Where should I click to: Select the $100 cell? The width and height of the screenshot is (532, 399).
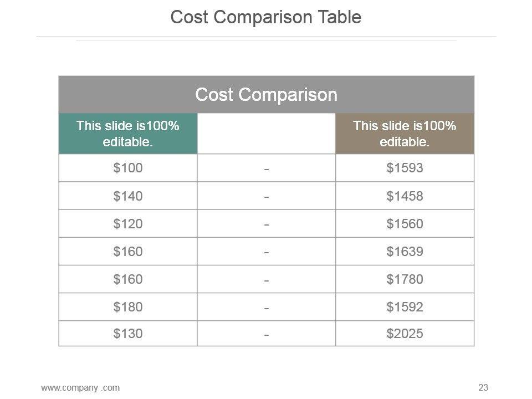[128, 168]
